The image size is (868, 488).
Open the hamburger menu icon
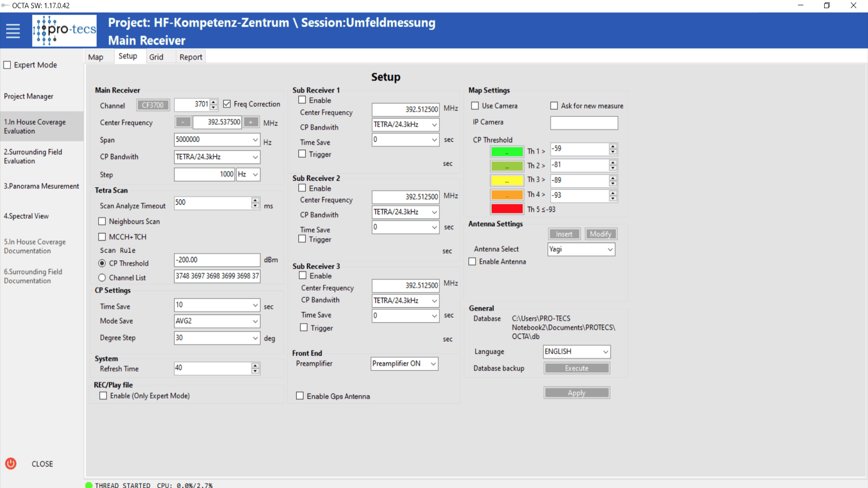click(x=13, y=31)
